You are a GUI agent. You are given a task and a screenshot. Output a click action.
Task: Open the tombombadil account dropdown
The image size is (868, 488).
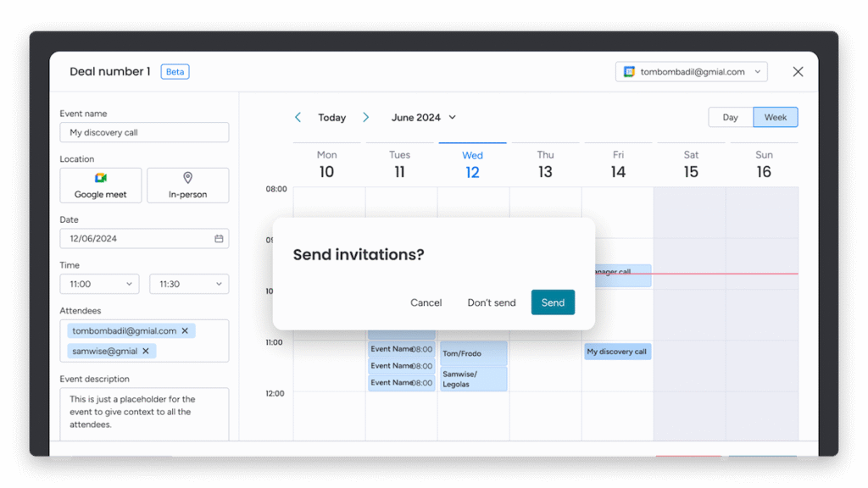coord(691,72)
